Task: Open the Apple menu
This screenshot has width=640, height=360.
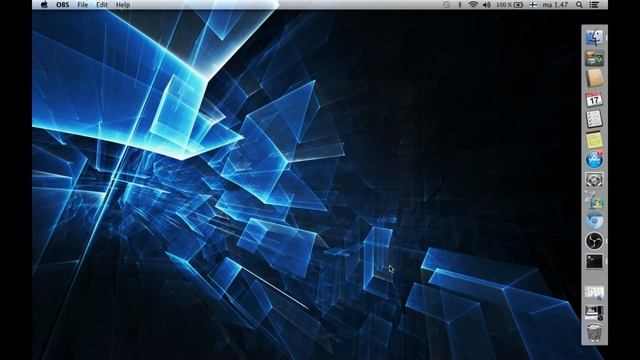Action: pyautogui.click(x=44, y=5)
